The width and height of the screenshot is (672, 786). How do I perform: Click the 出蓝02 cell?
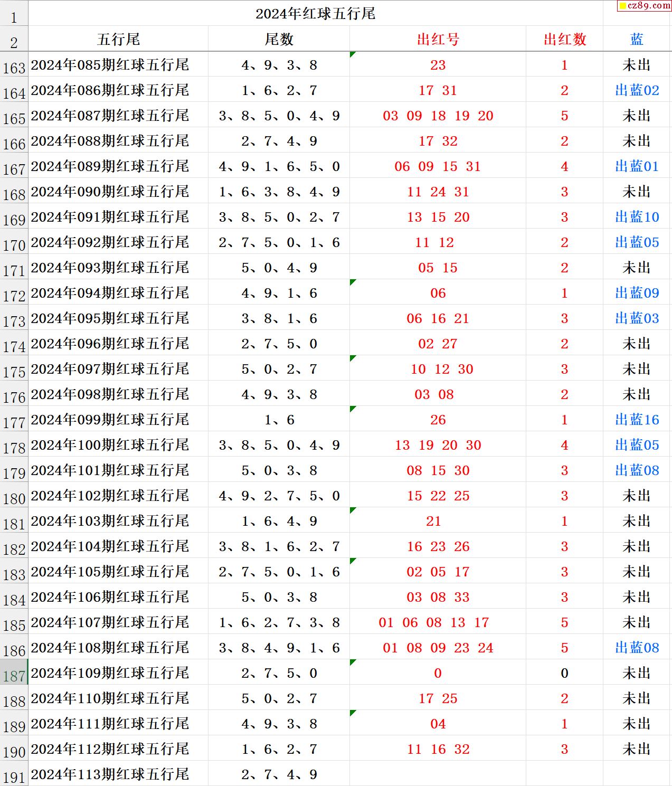point(637,90)
